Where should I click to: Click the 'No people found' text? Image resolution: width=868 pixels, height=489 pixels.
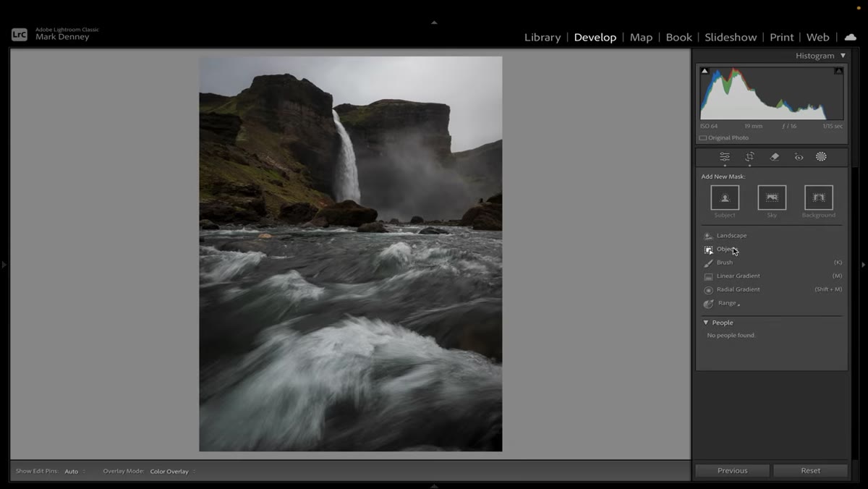(x=731, y=336)
